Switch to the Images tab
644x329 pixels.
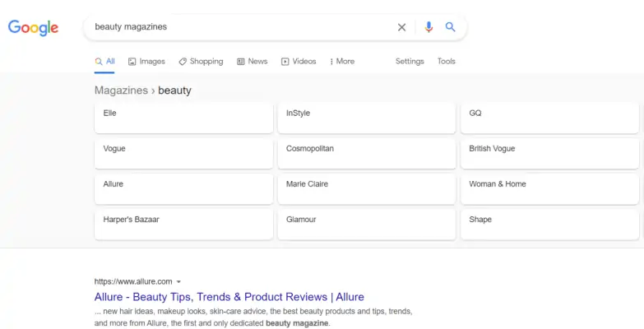pos(146,61)
